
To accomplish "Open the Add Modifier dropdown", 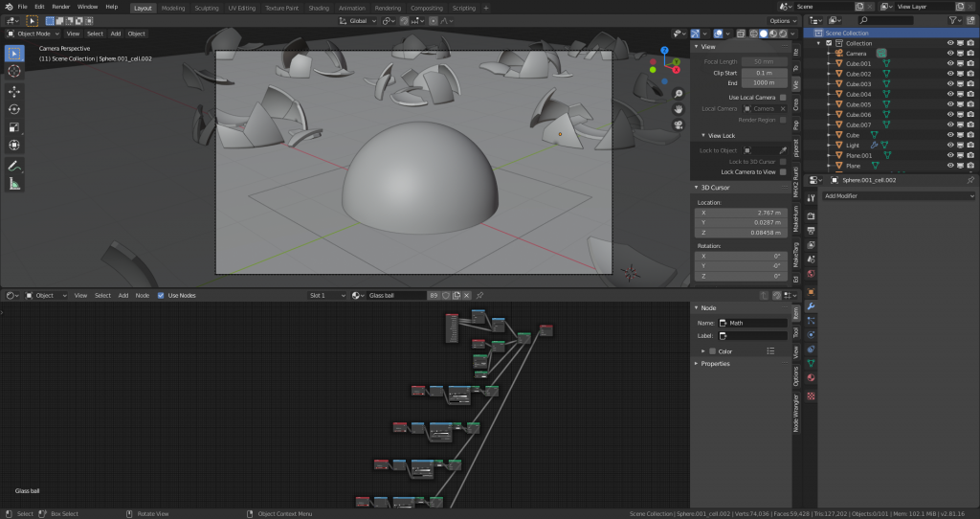I will pyautogui.click(x=898, y=196).
